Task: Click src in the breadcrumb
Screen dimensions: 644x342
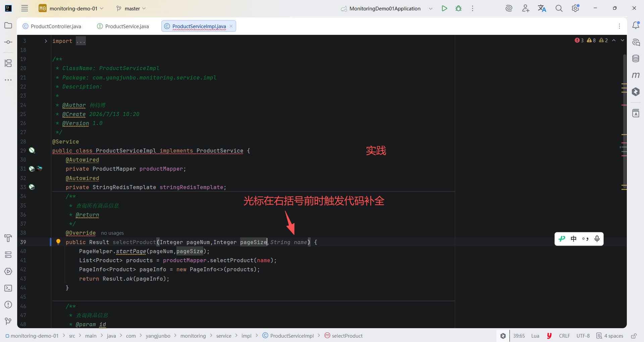Action: tap(72, 336)
